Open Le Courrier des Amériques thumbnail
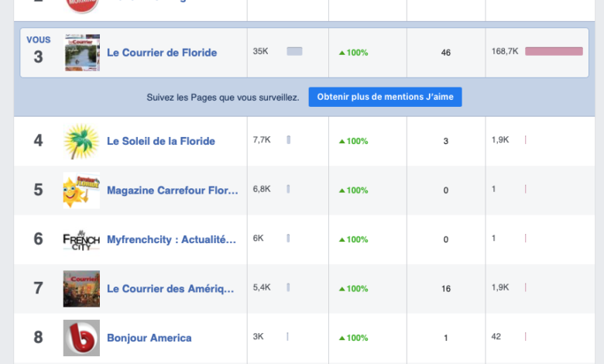This screenshot has width=604, height=364. coord(81,289)
